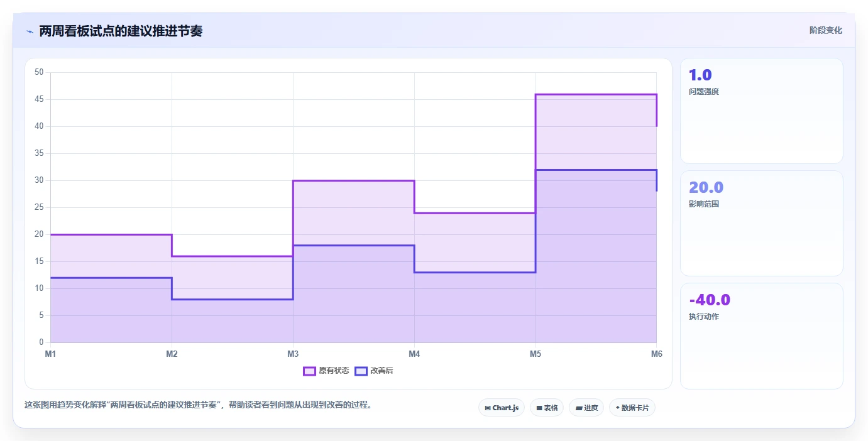
Task: Open the 影响范围 card showing 20.0
Action: pos(761,224)
